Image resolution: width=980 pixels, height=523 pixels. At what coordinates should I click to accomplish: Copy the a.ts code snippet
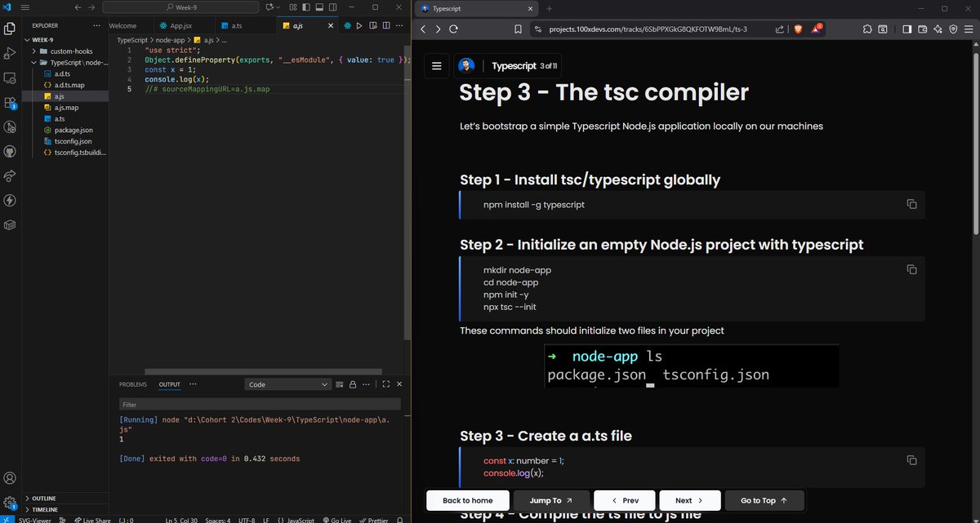pyautogui.click(x=911, y=460)
